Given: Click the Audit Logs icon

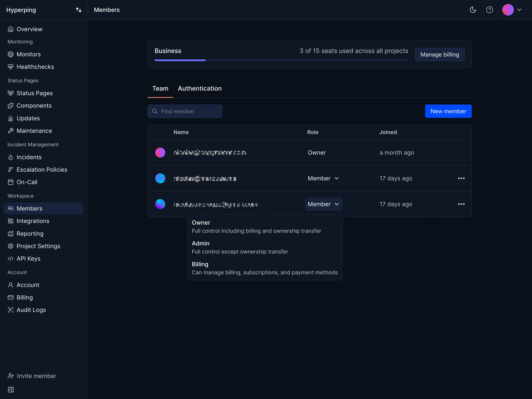Looking at the screenshot, I should (x=11, y=310).
